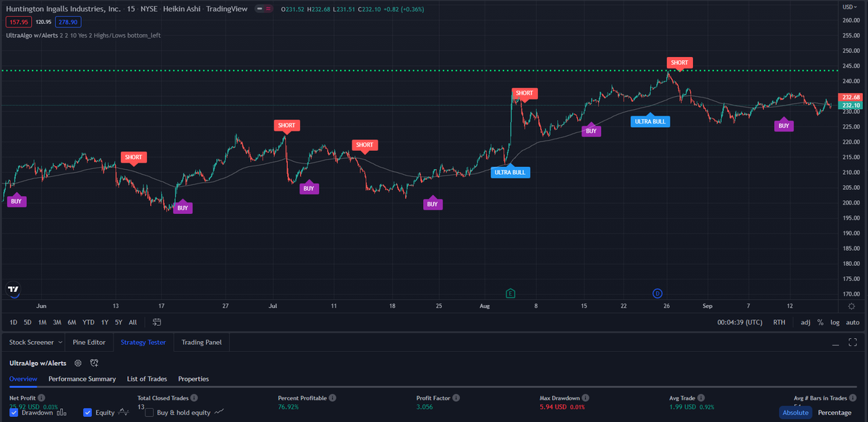Open the Pine Editor tab
868x422 pixels.
coord(89,342)
